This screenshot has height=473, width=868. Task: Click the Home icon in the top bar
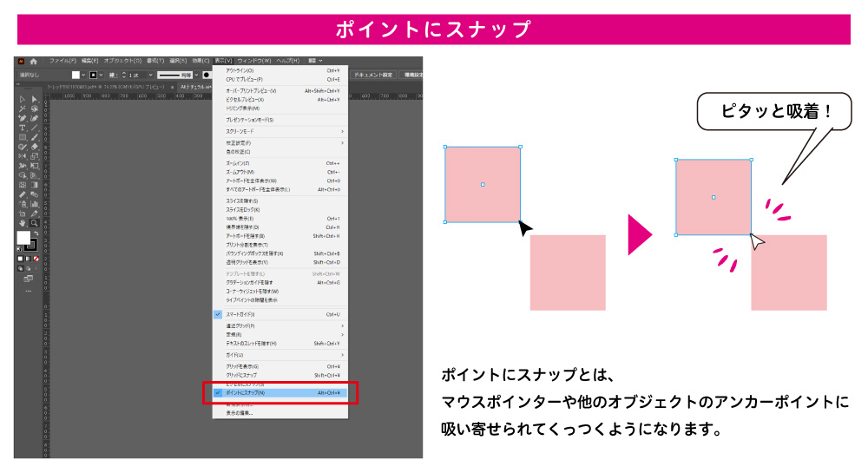[x=34, y=62]
